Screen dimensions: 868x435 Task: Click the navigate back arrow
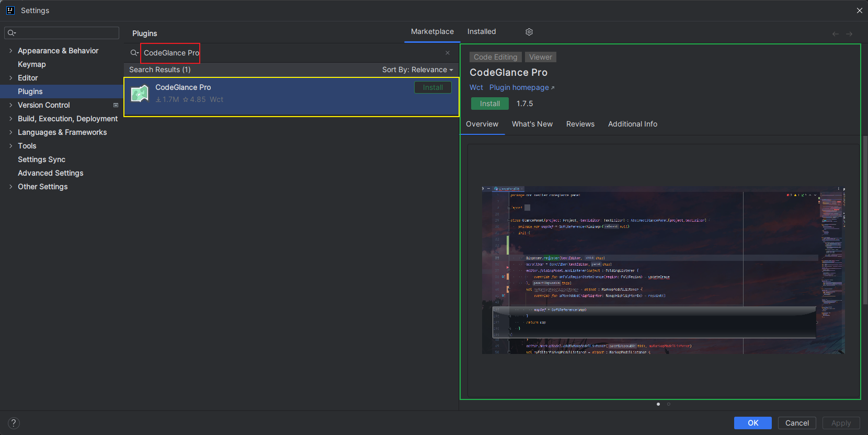pos(836,34)
